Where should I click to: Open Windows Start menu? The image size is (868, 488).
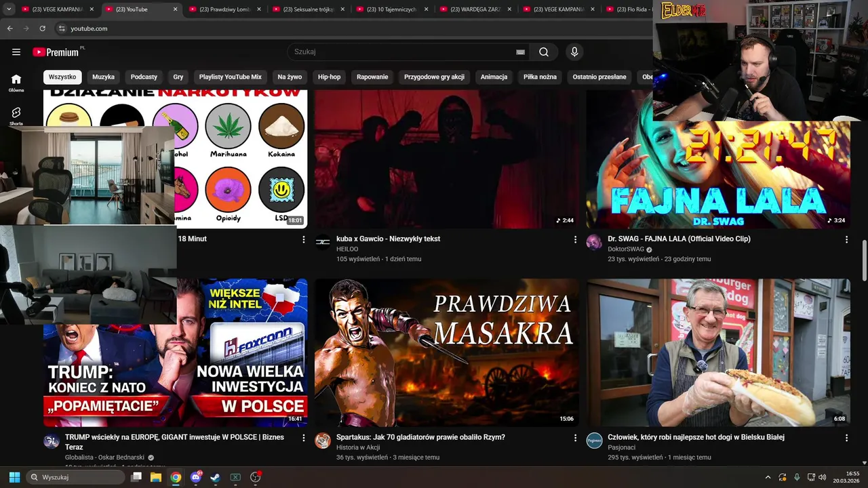click(14, 477)
